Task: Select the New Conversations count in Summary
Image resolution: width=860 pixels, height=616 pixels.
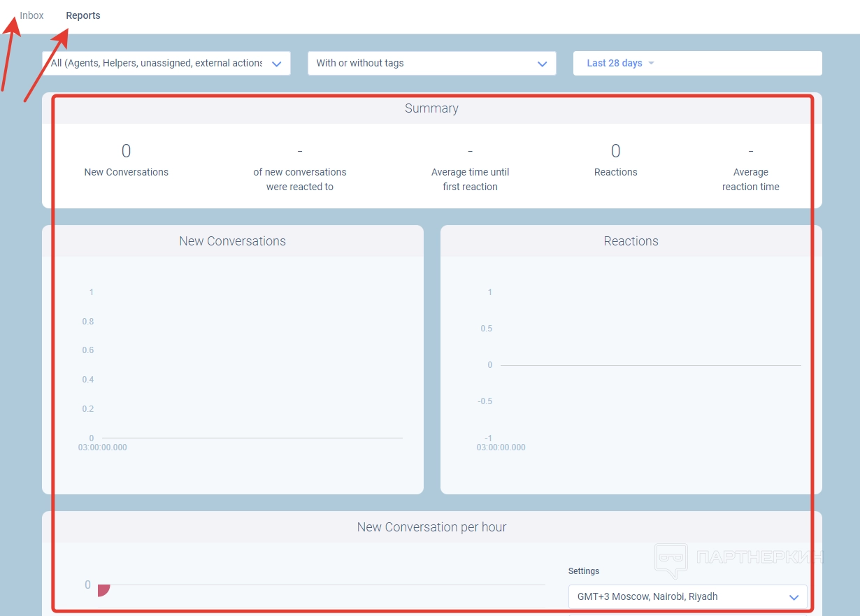Action: pyautogui.click(x=126, y=151)
